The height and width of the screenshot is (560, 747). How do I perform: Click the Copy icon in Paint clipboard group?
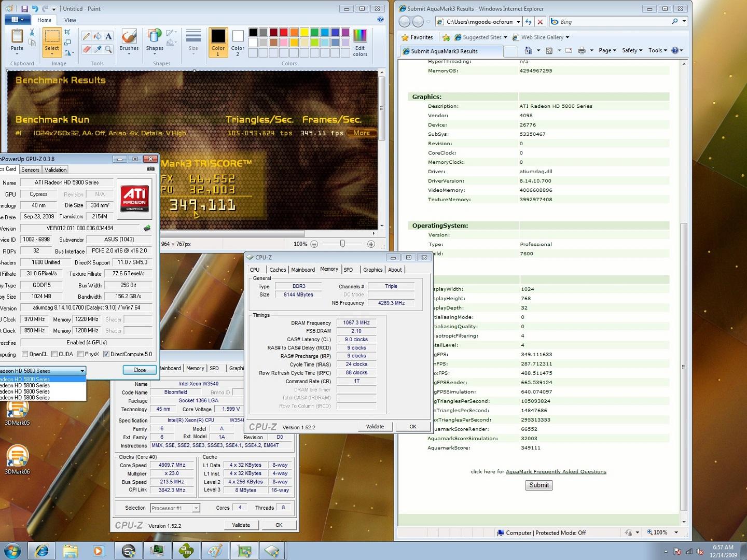[x=32, y=43]
